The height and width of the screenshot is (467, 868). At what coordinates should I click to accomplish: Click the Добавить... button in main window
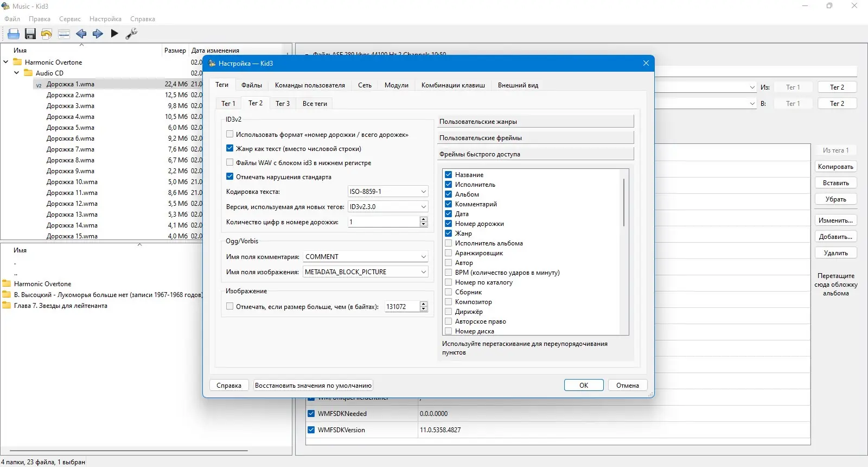click(x=835, y=237)
